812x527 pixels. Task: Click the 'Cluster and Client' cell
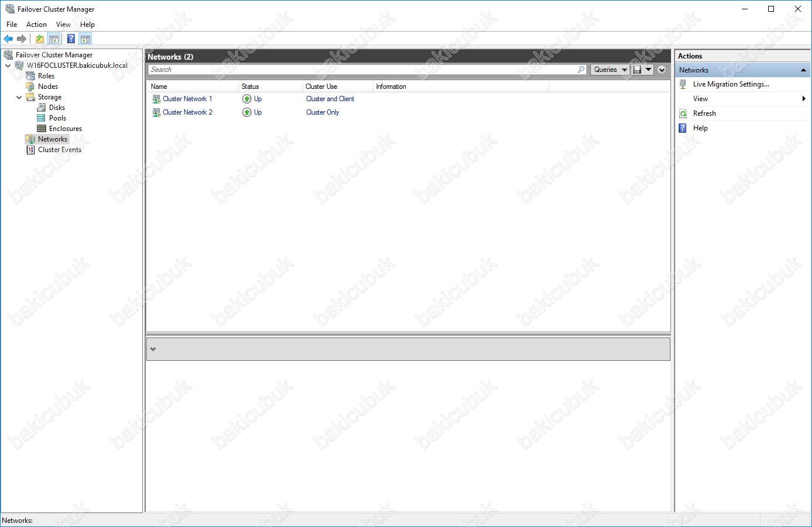click(x=330, y=99)
